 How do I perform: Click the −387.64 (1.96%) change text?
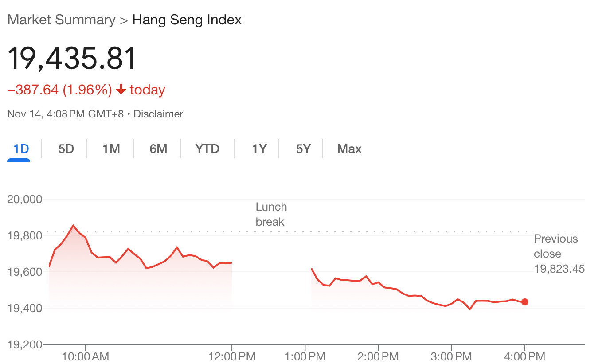60,90
